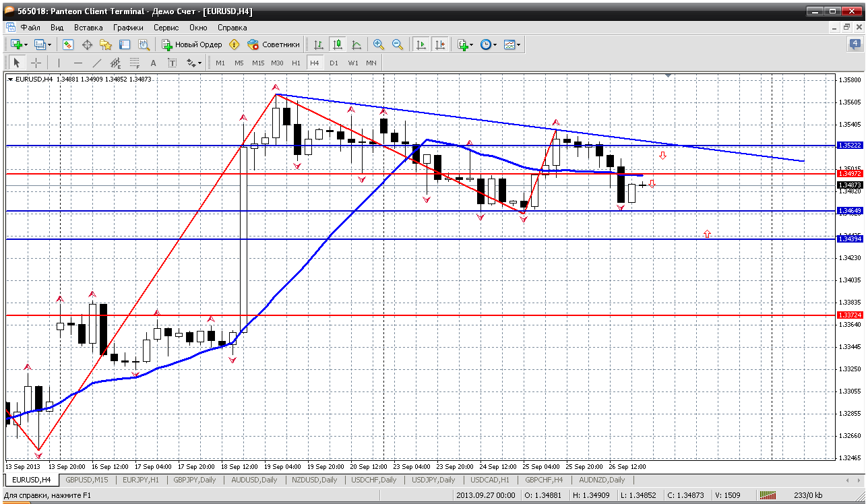
Task: Open the Strategy Tester icon
Action: pyautogui.click(x=144, y=44)
